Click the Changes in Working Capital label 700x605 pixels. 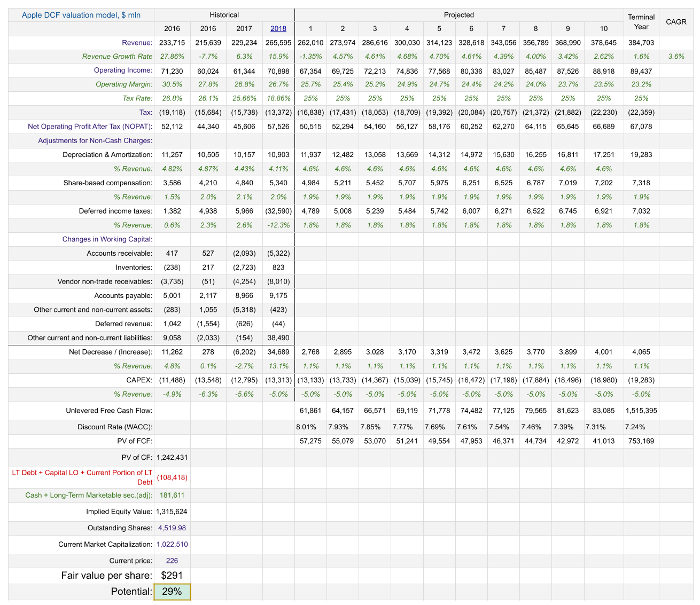point(107,239)
